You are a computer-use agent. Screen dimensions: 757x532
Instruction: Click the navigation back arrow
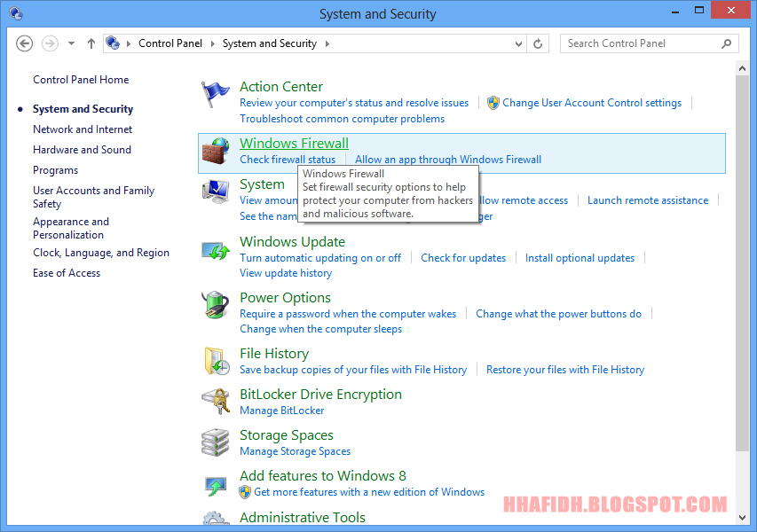pyautogui.click(x=24, y=43)
